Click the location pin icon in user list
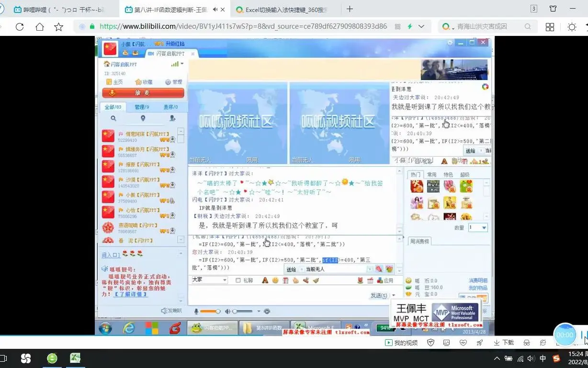Viewport: 588px width, 368px height. 143,118
